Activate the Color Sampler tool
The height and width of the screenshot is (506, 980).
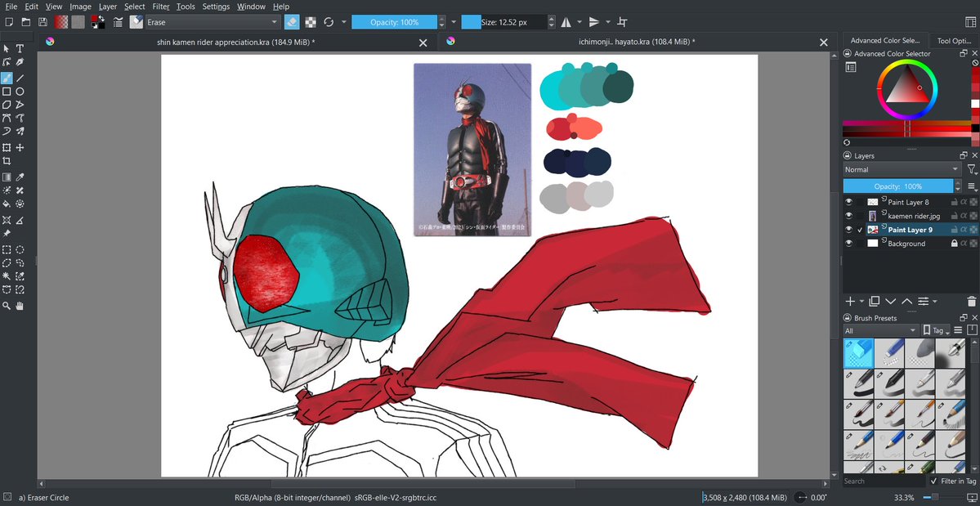(19, 177)
